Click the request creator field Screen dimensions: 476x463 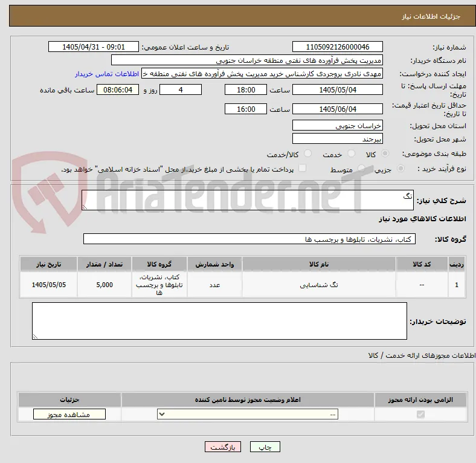tap(262, 74)
